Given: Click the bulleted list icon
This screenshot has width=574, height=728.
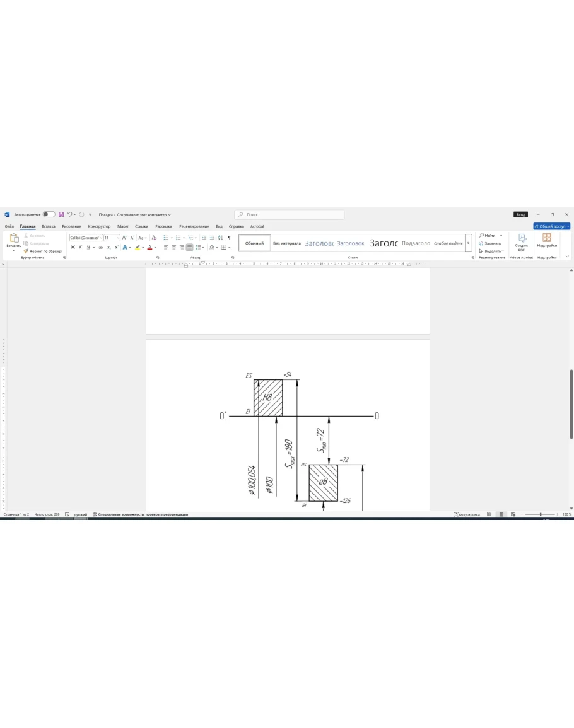Looking at the screenshot, I should pos(166,238).
